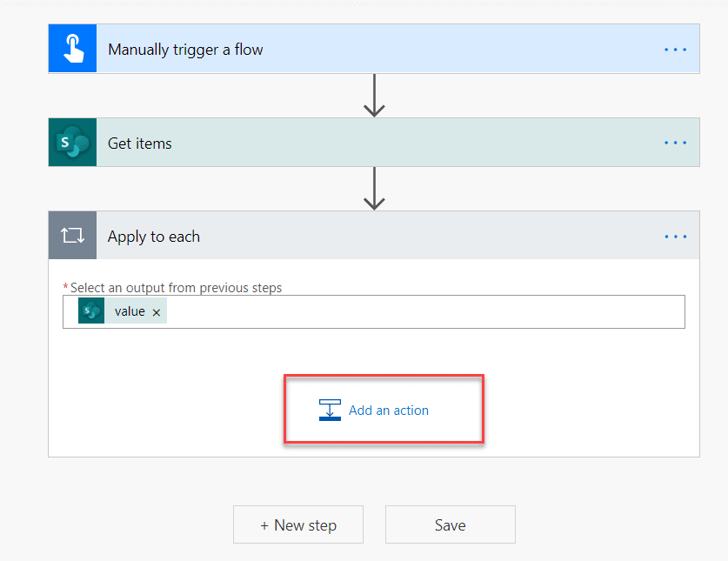The width and height of the screenshot is (728, 561).
Task: Click the arrow between Get items and Apply to each
Action: point(374,190)
